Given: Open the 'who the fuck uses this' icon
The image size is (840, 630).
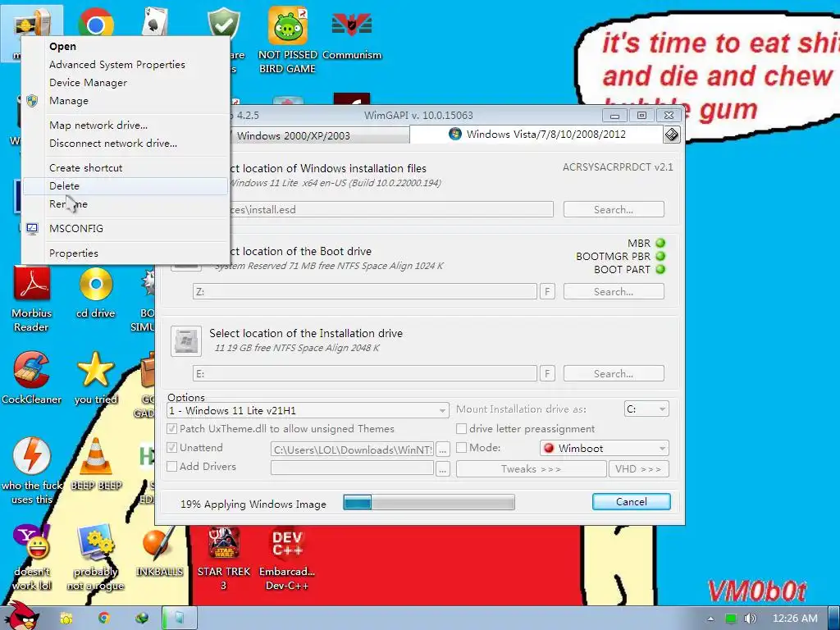Looking at the screenshot, I should 32,456.
